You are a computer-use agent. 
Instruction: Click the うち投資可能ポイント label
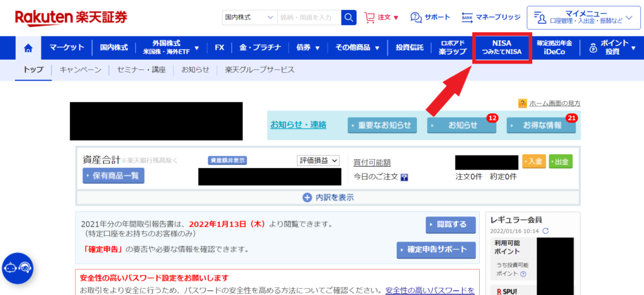512,269
